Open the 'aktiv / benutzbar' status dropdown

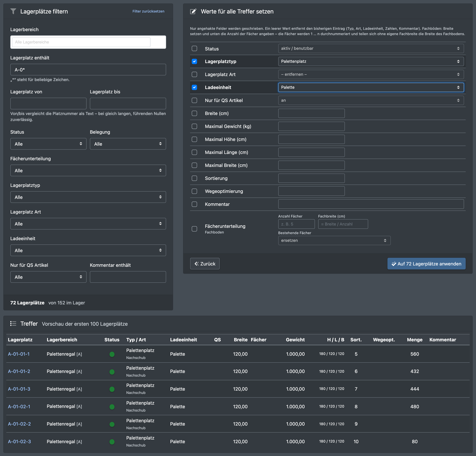(371, 48)
